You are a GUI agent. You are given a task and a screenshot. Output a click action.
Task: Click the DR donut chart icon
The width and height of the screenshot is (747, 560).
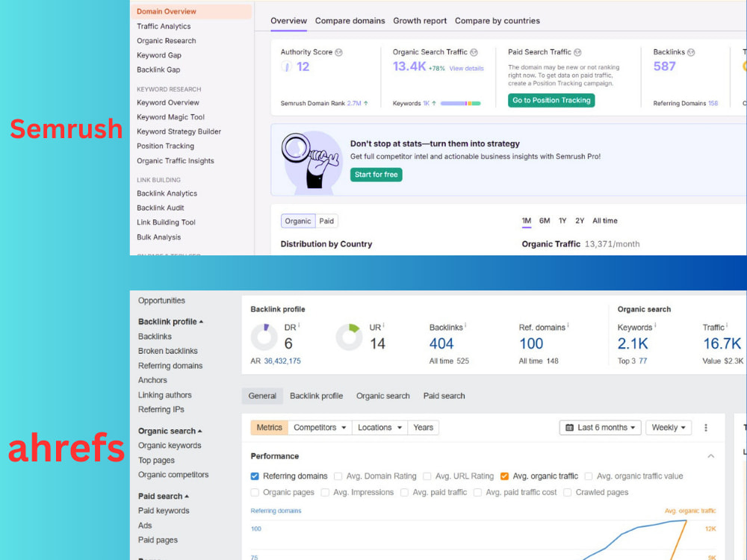[264, 337]
